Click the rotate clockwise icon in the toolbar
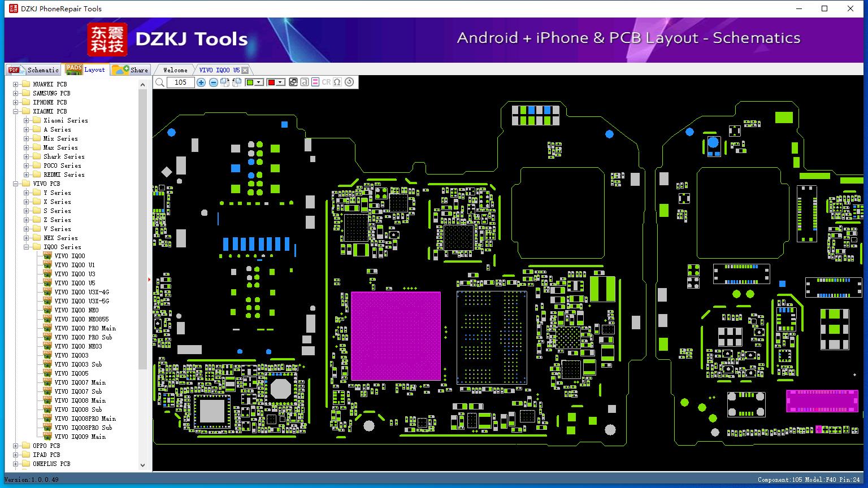Screen dimensions: 868x488 225,82
